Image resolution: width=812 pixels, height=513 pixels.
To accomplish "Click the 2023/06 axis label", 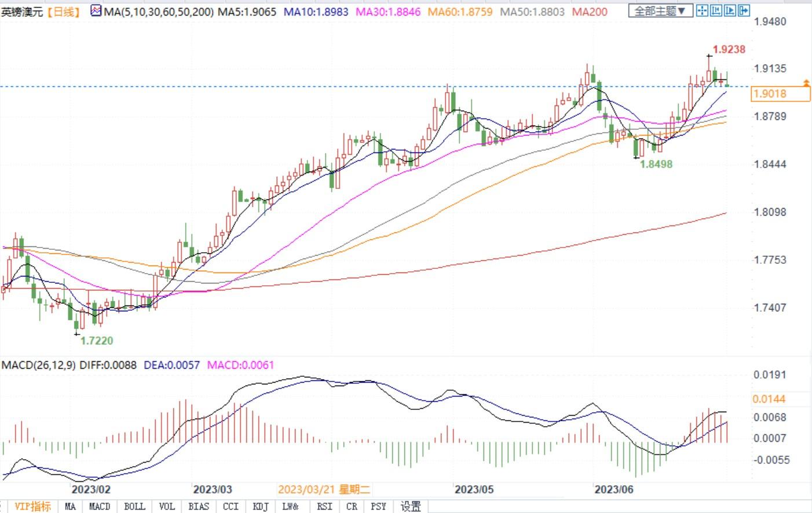I will click(614, 489).
